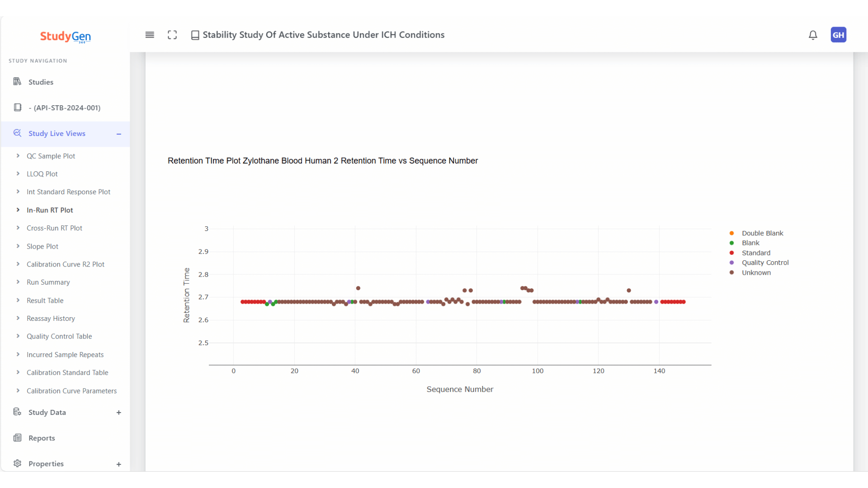Collapse the Study Live Views section

[x=119, y=134]
